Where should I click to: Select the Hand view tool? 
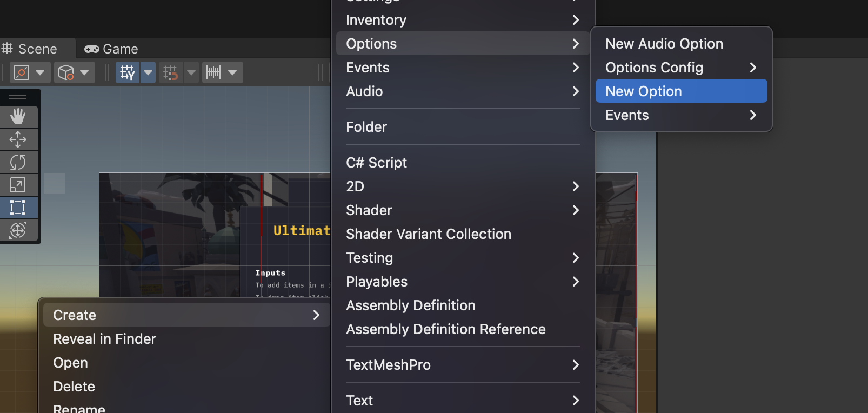point(19,116)
